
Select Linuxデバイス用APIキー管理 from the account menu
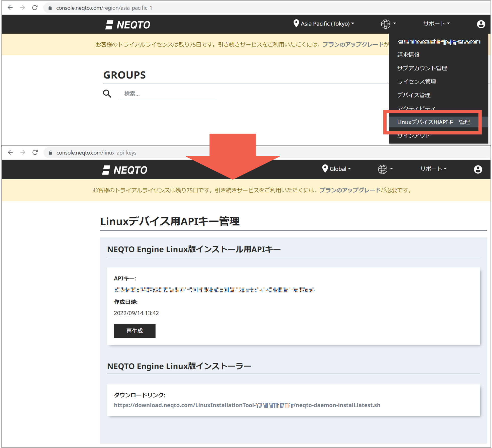pyautogui.click(x=434, y=122)
